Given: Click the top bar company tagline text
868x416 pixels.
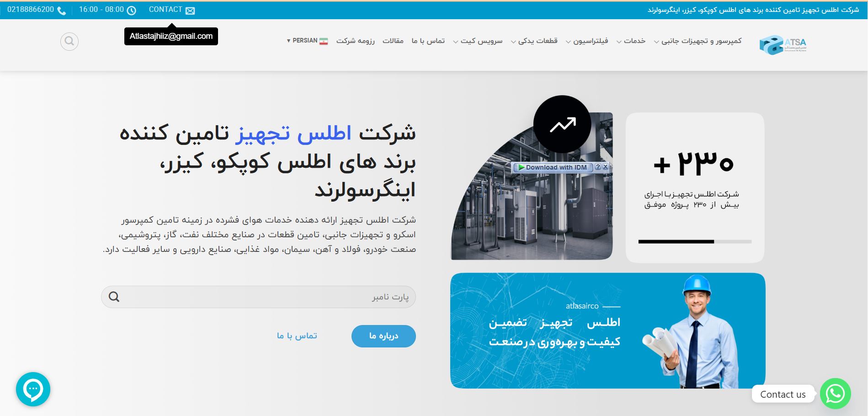Looking at the screenshot, I should click(x=753, y=10).
